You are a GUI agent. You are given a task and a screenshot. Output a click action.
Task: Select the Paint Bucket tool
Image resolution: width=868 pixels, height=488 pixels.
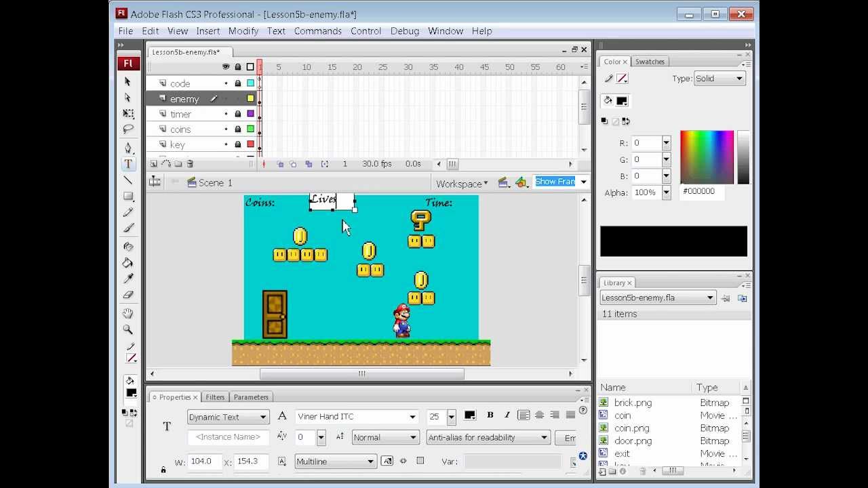(x=127, y=263)
